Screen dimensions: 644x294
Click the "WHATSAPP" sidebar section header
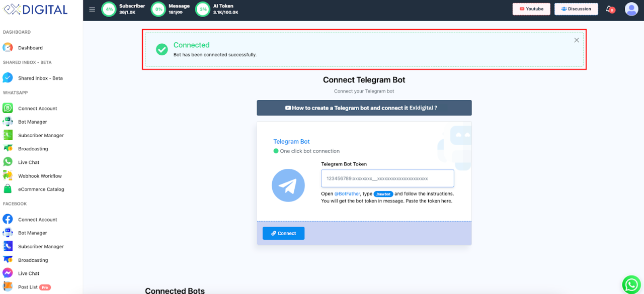tap(16, 93)
